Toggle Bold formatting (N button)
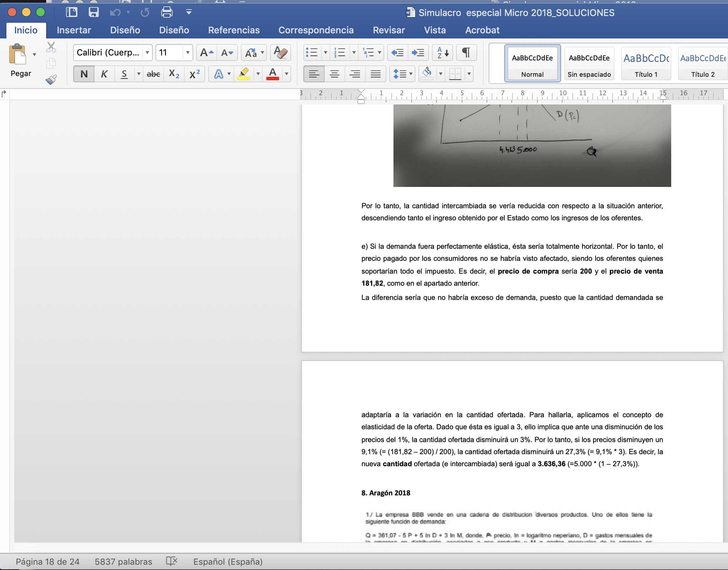728x570 pixels. coord(84,74)
